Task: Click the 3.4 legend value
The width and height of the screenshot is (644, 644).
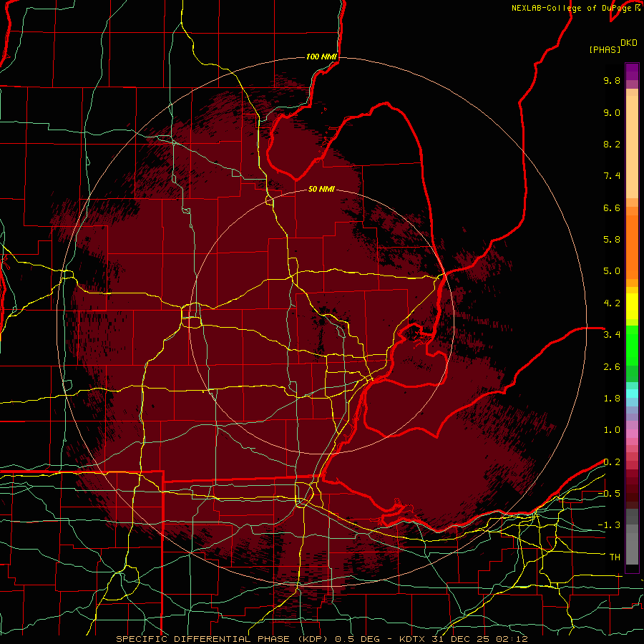Action: (612, 335)
